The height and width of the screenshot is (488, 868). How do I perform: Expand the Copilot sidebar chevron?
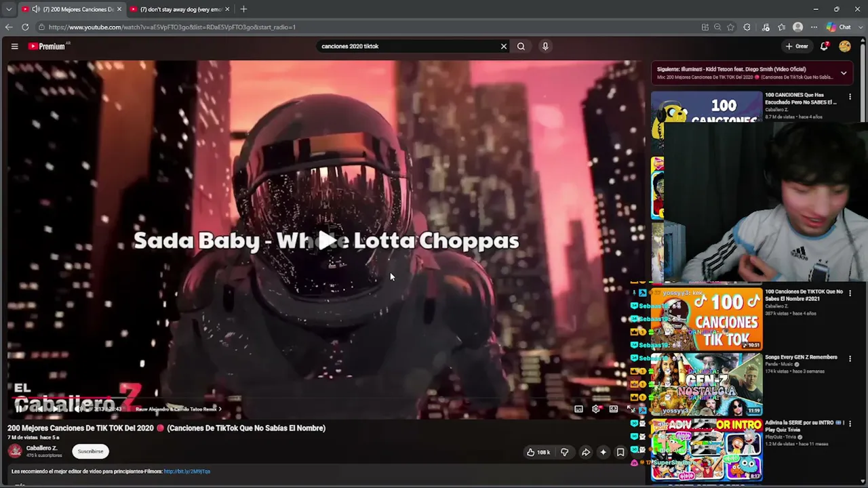point(862,27)
